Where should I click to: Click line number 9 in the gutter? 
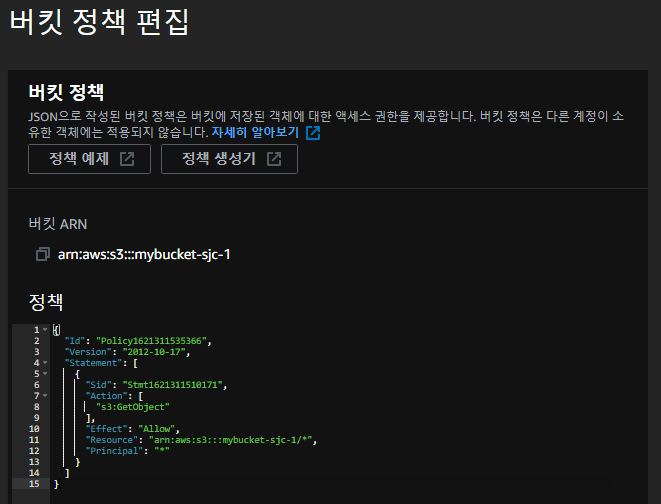click(37, 418)
